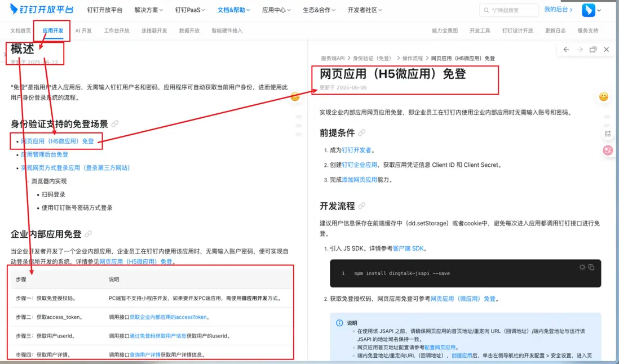
Task: Copy the npm install command from the code block
Action: [591, 267]
